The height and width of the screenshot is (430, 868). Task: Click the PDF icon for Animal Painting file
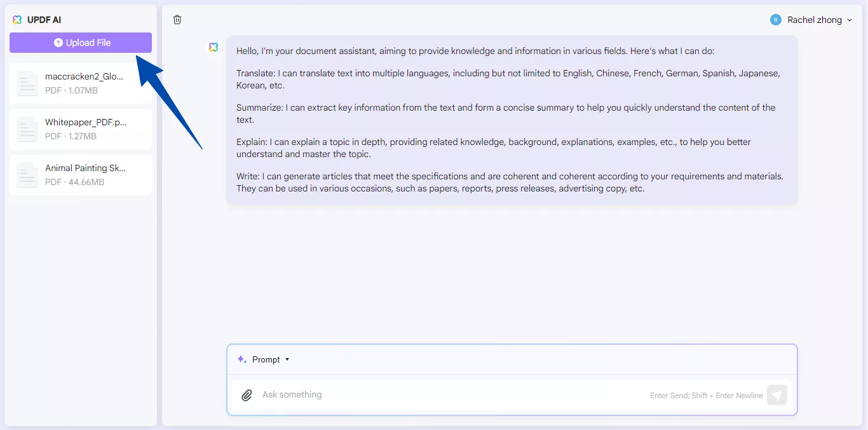(27, 175)
